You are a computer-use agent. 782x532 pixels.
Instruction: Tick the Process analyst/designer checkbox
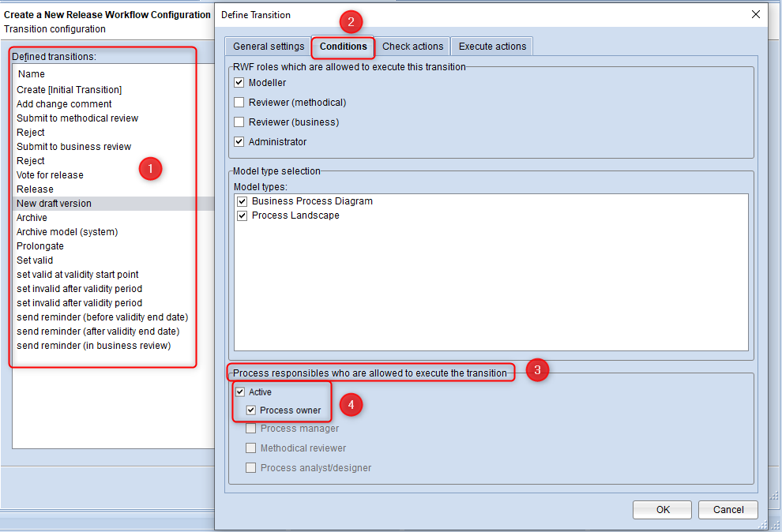point(251,468)
